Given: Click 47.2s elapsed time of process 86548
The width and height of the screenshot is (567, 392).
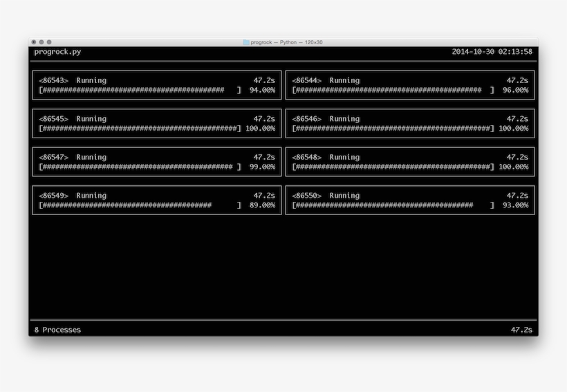Looking at the screenshot, I should (x=517, y=157).
